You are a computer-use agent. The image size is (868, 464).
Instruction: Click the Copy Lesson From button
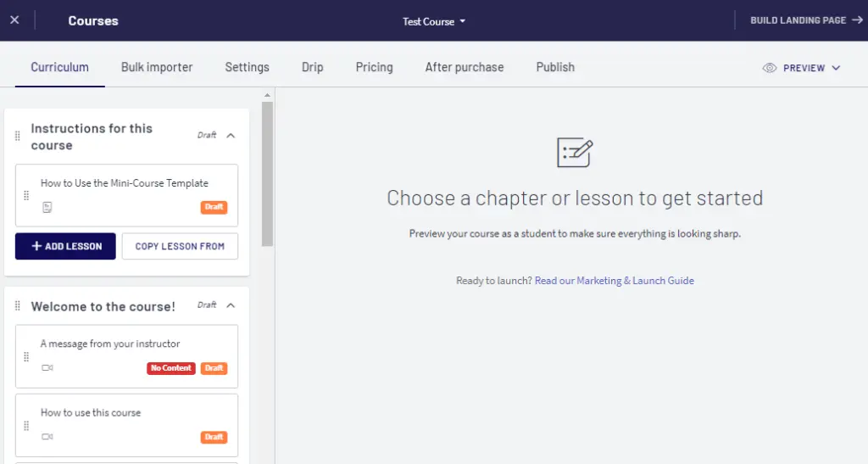point(180,246)
